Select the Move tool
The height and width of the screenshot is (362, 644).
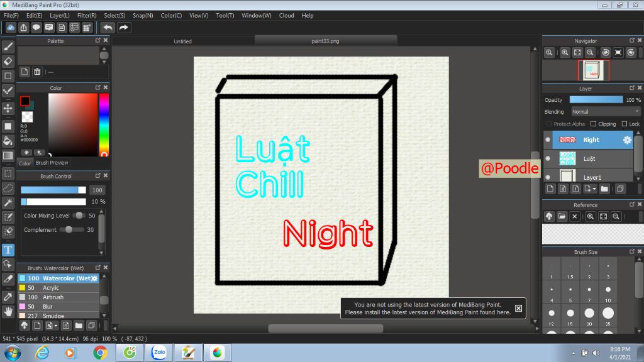coord(8,108)
